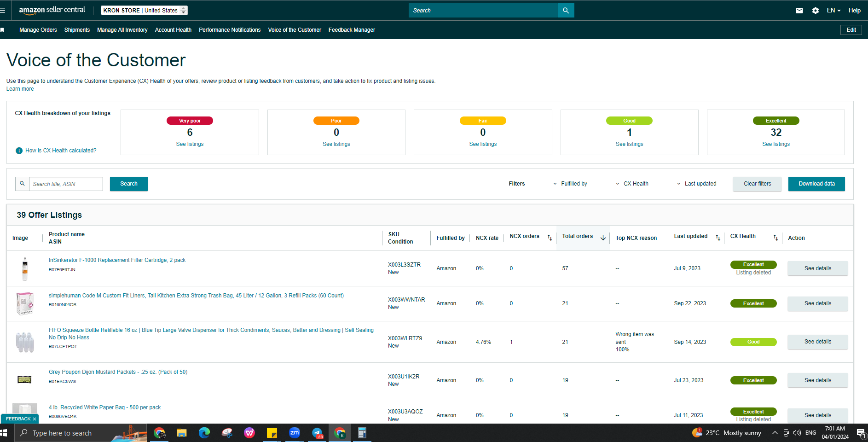Go to Shipments
The width and height of the screenshot is (868, 442).
point(77,30)
